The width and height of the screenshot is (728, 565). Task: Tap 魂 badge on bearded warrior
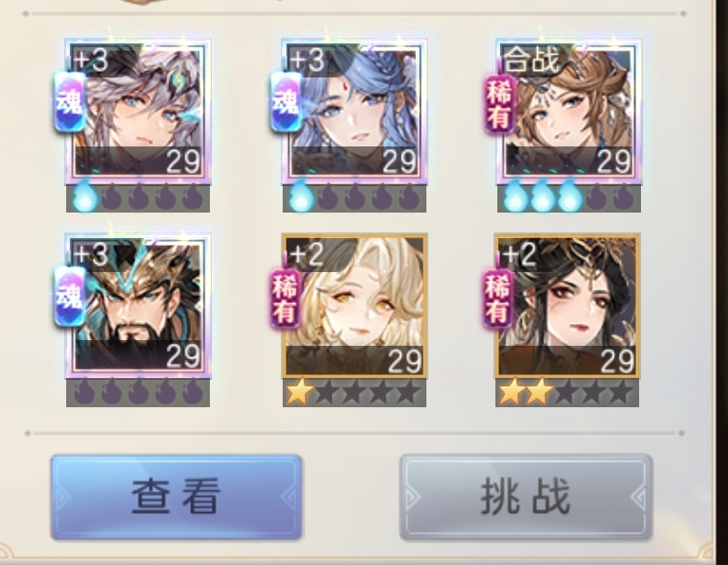(70, 297)
